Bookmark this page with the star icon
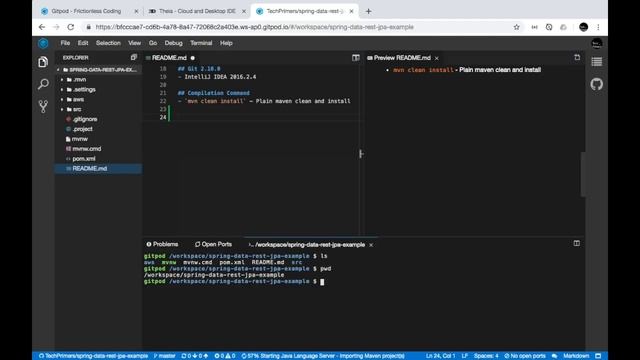 tap(516, 27)
